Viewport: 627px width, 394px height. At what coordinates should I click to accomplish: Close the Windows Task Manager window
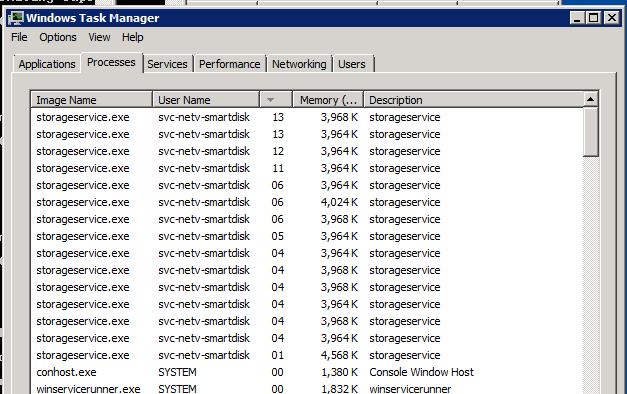pos(612,18)
